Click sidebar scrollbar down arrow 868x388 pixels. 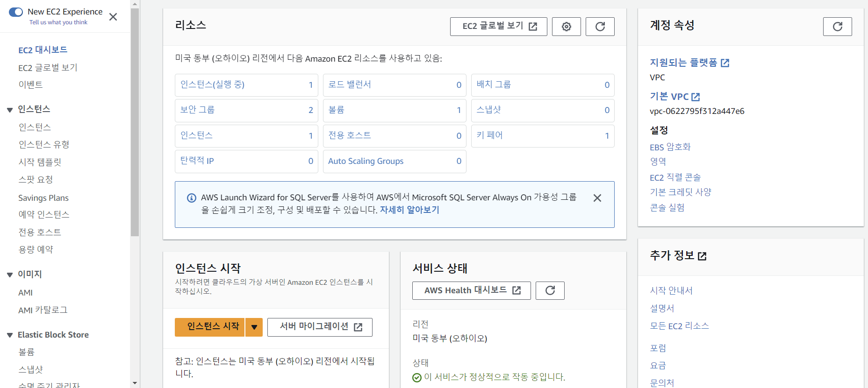coord(135,383)
